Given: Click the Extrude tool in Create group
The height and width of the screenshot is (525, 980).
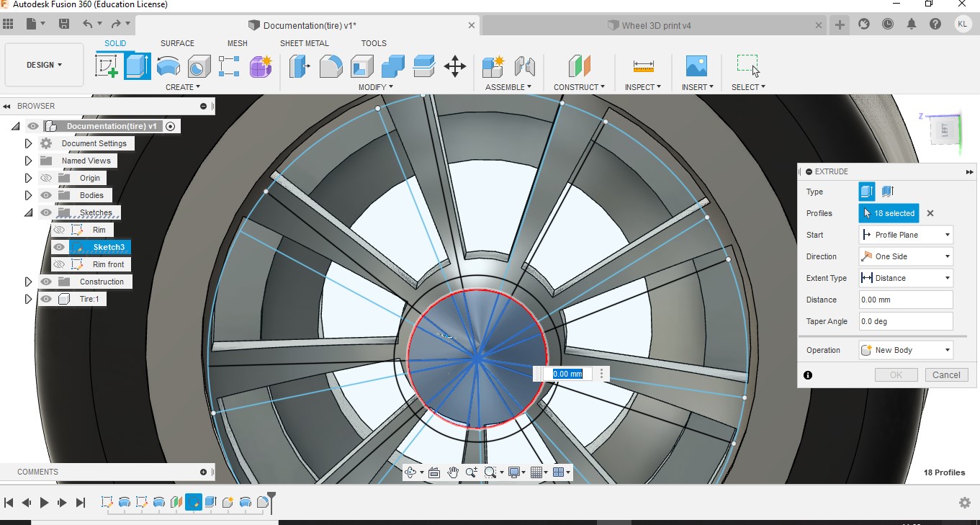Looking at the screenshot, I should tap(138, 66).
